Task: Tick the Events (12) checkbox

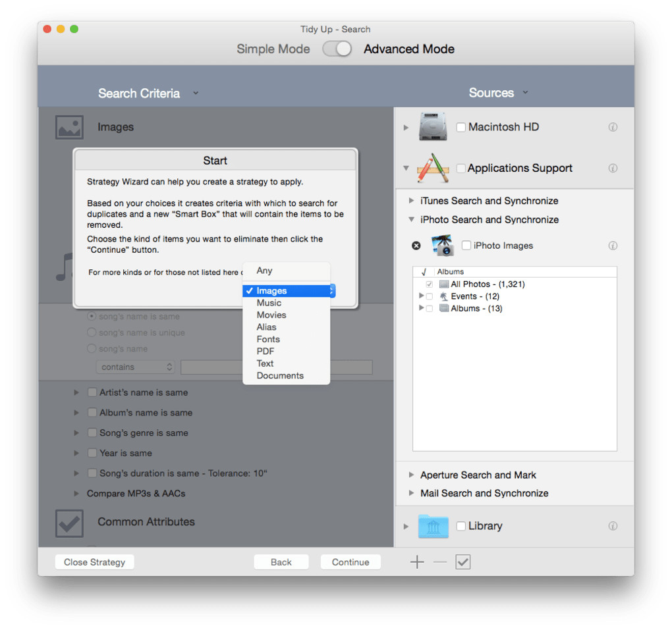Action: tap(430, 296)
